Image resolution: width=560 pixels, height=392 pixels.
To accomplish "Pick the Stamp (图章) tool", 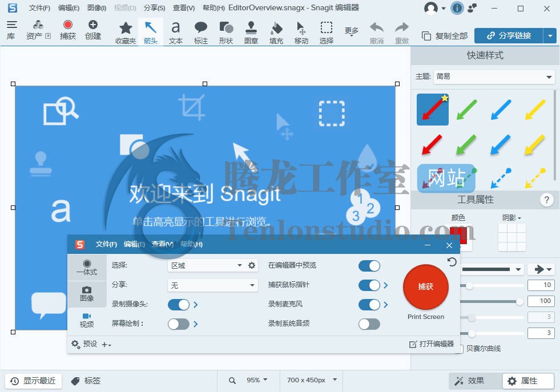I will point(251,32).
